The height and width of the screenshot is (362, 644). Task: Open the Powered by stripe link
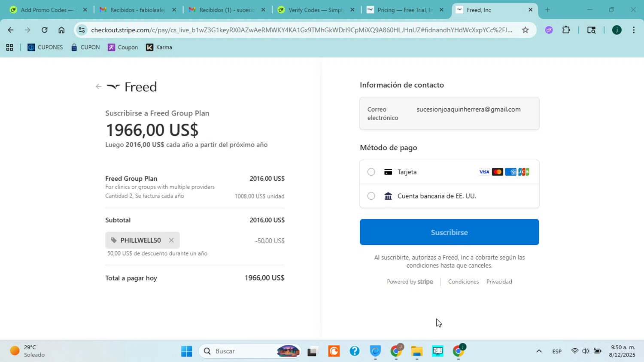click(x=410, y=282)
